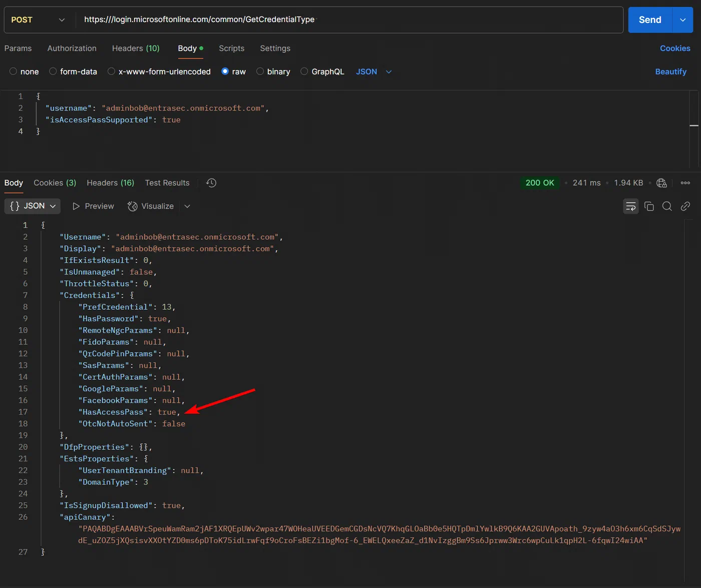
Task: Click the request body editor scrollbar
Action: tap(694, 128)
